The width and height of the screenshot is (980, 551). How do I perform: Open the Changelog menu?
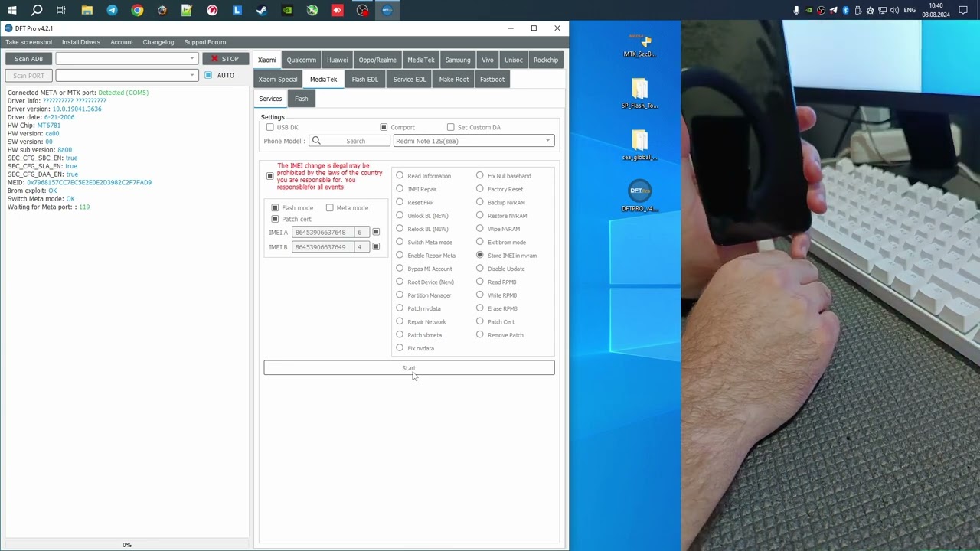click(x=158, y=42)
